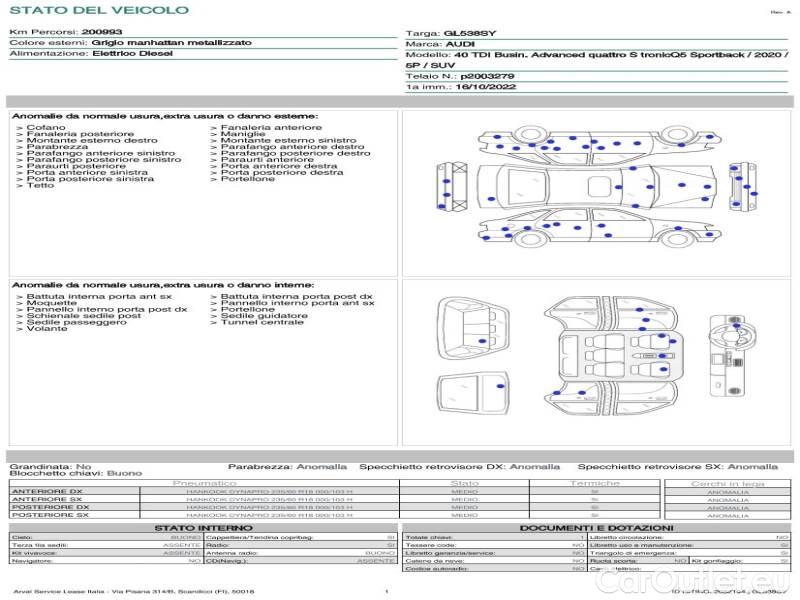800x600 pixels.
Task: Select the Volante interior anomaly entry
Action: (x=46, y=329)
